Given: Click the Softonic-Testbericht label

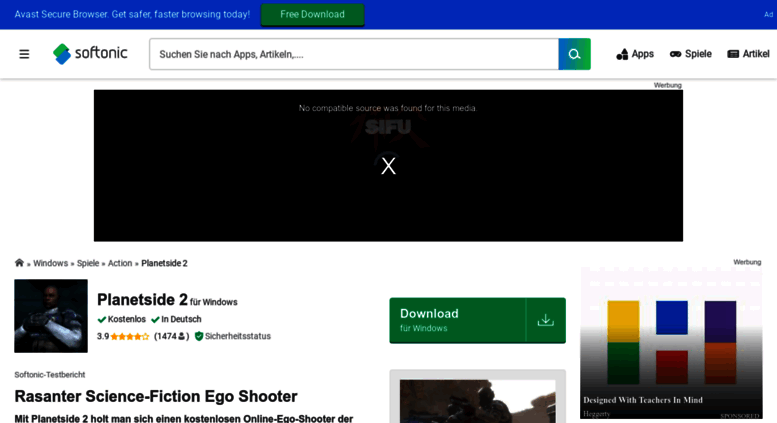Looking at the screenshot, I should (50, 374).
